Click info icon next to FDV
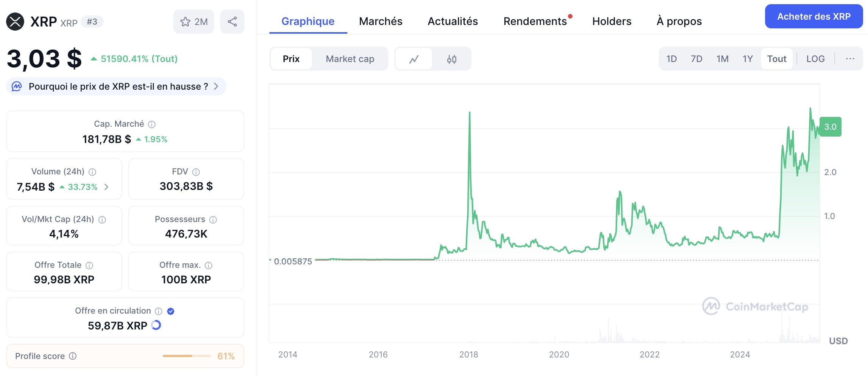The image size is (868, 376). click(x=196, y=172)
